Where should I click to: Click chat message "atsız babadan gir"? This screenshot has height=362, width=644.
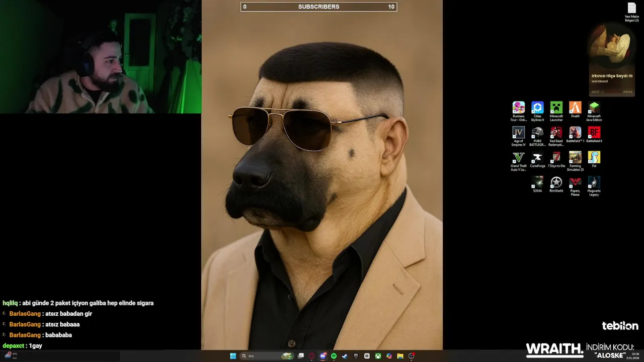pos(68,314)
